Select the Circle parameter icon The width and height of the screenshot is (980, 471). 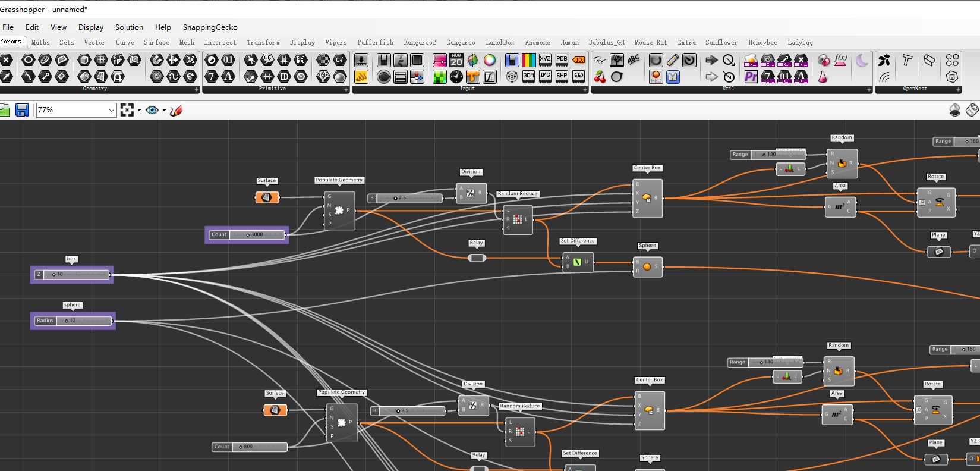[28, 59]
